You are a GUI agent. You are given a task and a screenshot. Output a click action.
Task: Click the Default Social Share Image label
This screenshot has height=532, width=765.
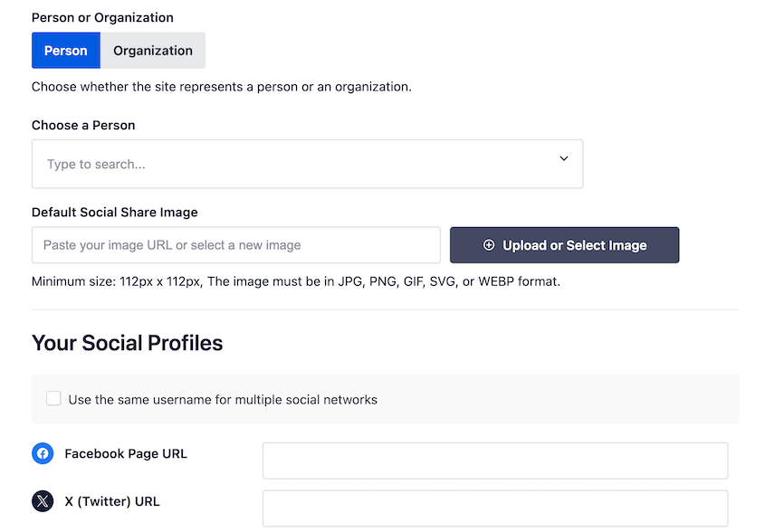pyautogui.click(x=114, y=212)
